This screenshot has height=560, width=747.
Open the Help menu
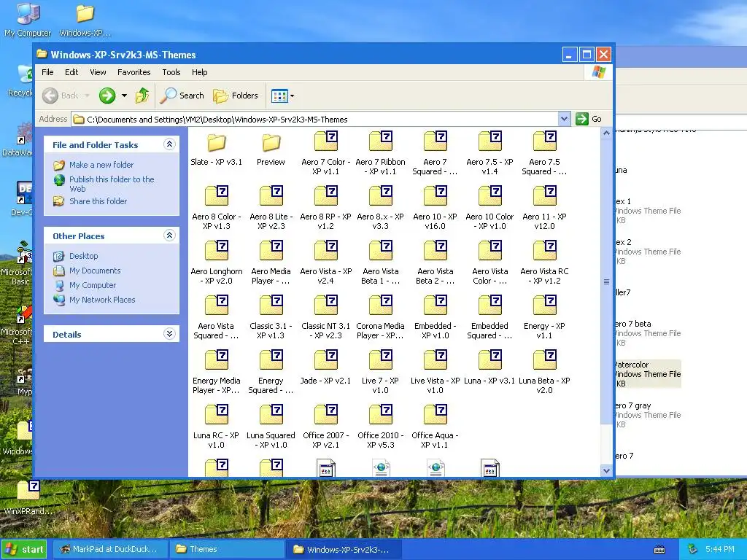click(200, 72)
